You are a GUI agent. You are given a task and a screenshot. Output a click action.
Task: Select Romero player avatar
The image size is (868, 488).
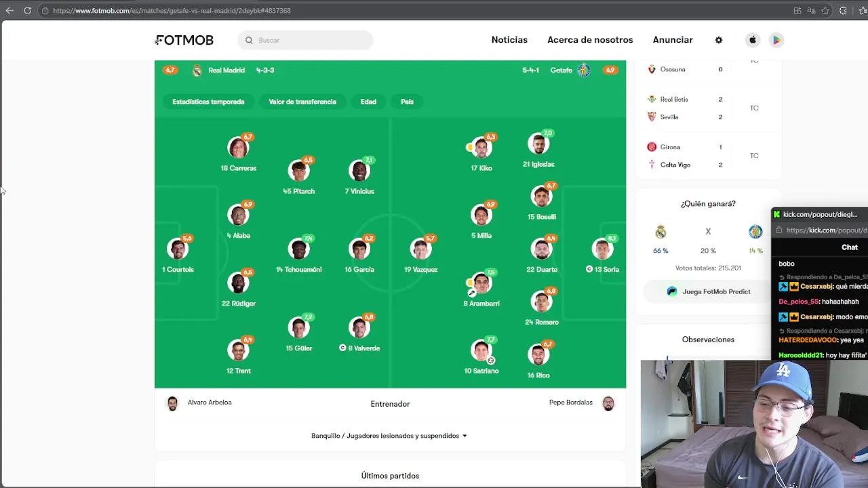[x=541, y=302]
